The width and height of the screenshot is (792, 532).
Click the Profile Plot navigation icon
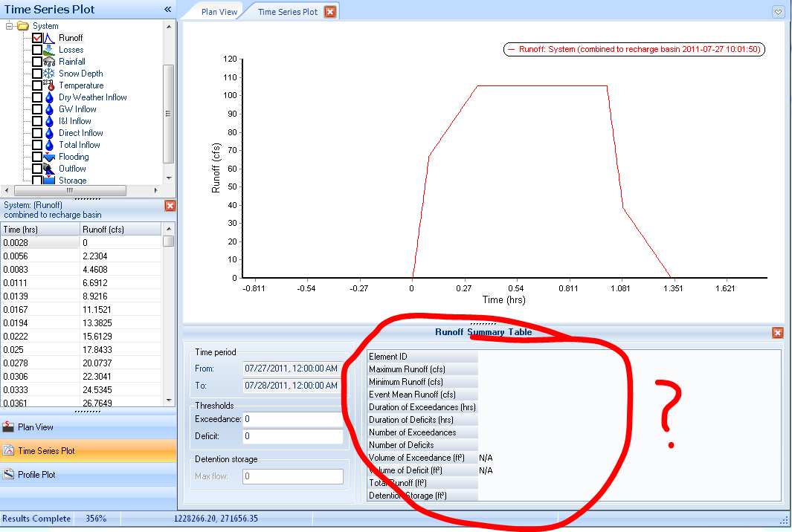click(x=8, y=475)
